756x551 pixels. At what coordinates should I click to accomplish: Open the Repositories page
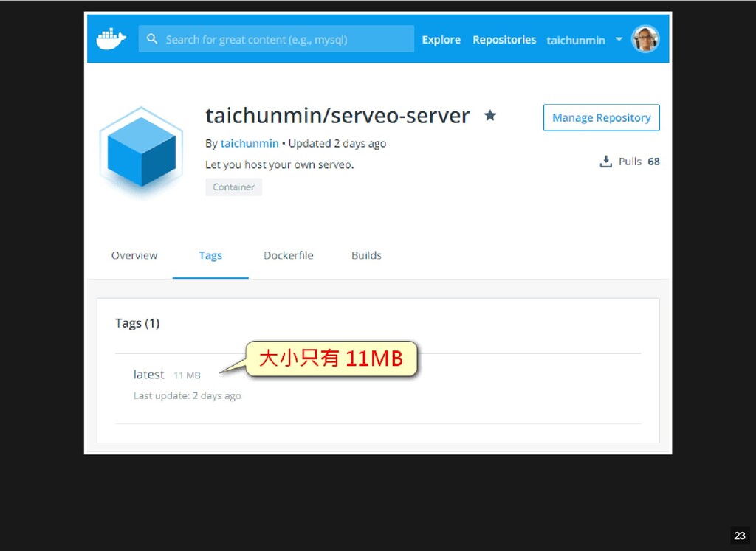[504, 40]
